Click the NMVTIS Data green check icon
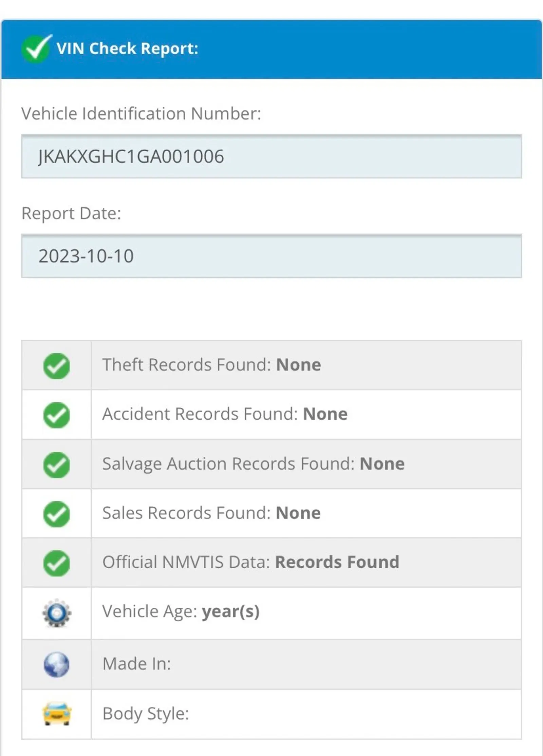The image size is (543, 756). 56,563
